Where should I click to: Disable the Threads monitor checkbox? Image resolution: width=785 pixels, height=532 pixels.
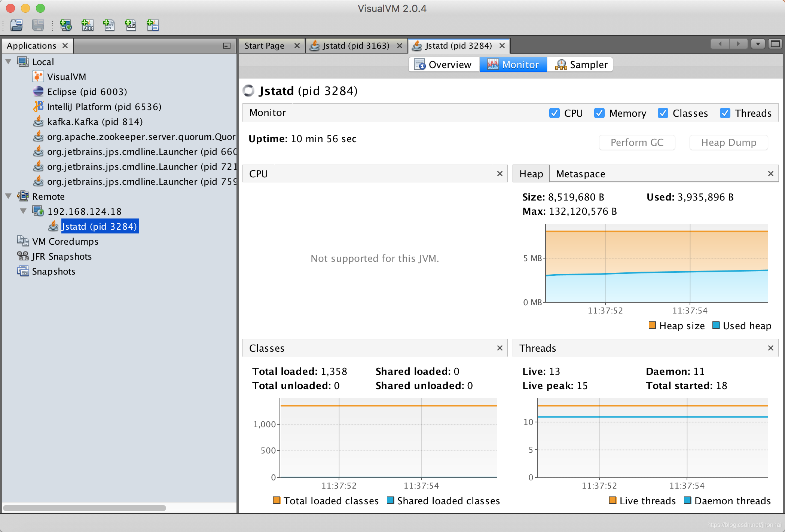(725, 113)
